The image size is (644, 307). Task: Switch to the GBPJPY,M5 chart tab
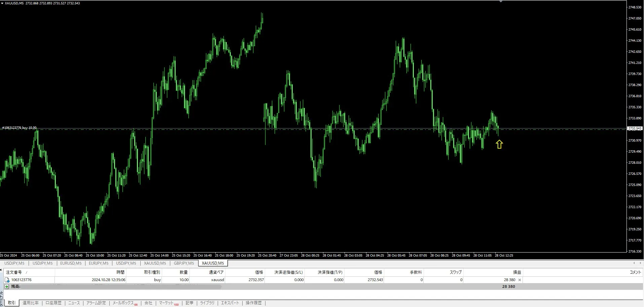click(184, 263)
